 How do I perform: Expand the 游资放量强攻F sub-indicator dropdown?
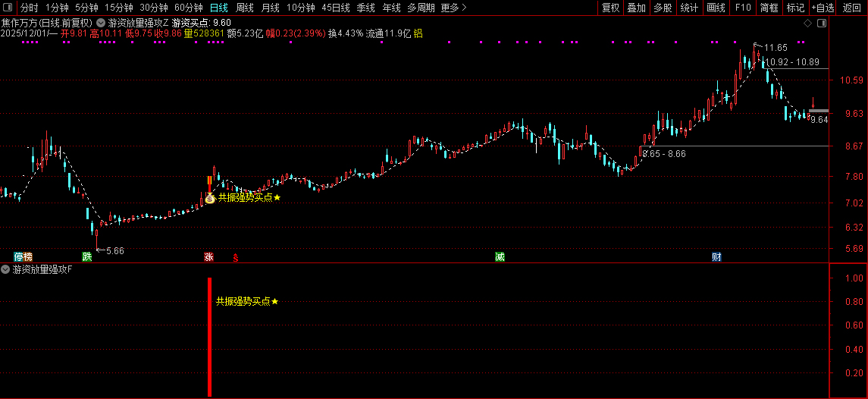click(x=5, y=270)
